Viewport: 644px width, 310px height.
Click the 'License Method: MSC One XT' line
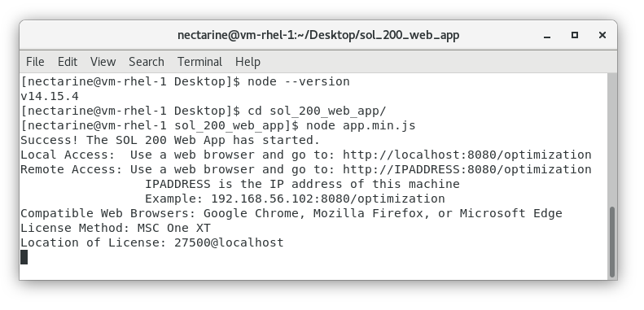[x=116, y=228]
